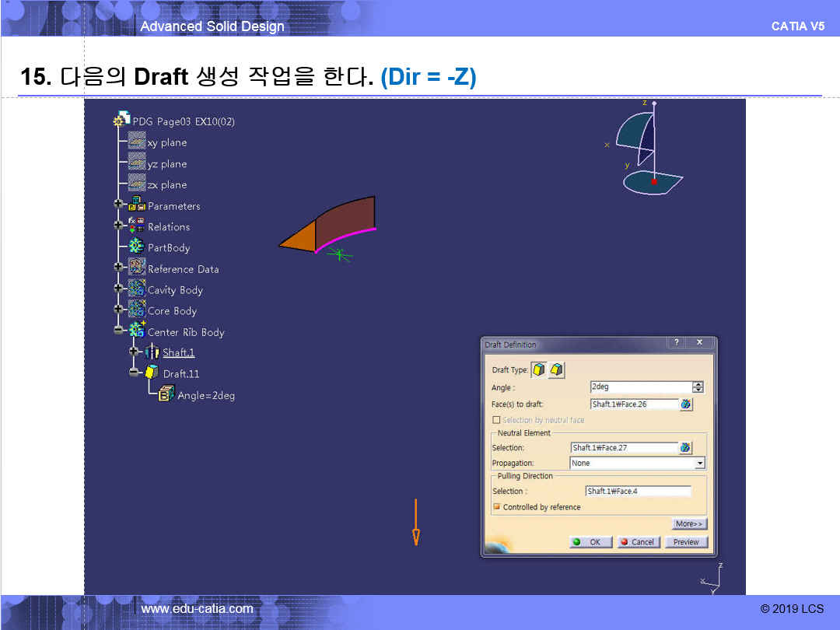Toggle Controlled by reference checkbox
This screenshot has height=630, width=840.
(x=496, y=507)
